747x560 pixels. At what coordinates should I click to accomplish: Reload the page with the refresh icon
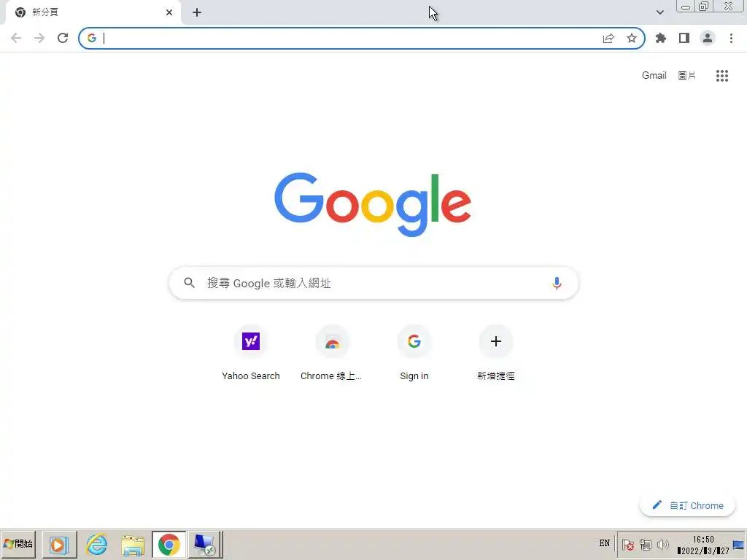point(63,38)
